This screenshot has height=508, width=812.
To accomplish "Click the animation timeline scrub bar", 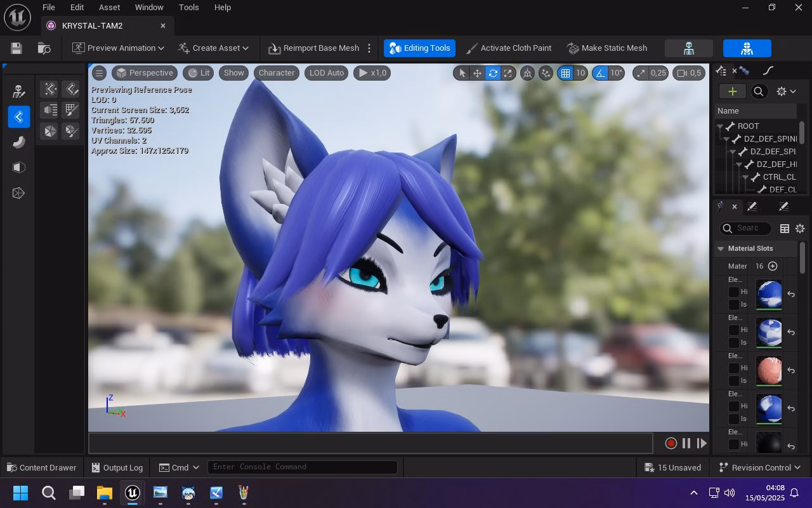I will (370, 443).
